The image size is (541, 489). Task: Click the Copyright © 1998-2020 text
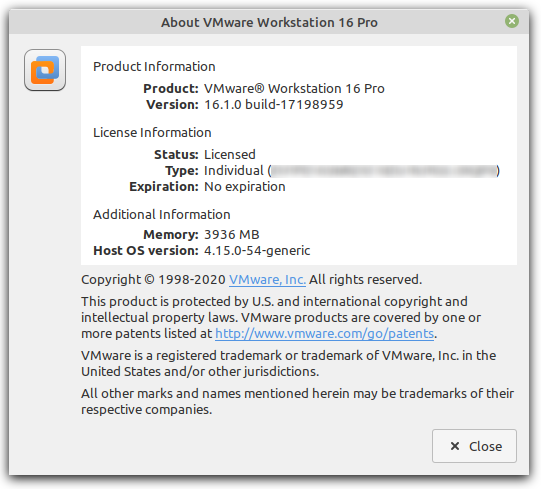[153, 280]
